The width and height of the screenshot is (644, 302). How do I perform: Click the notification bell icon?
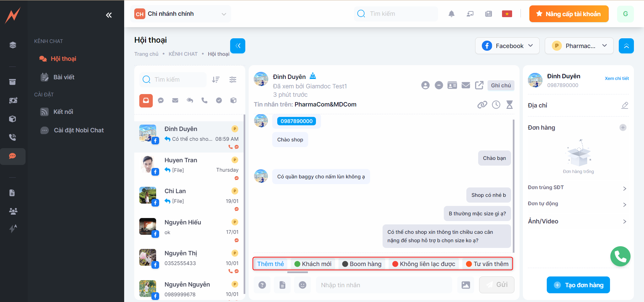(x=451, y=14)
